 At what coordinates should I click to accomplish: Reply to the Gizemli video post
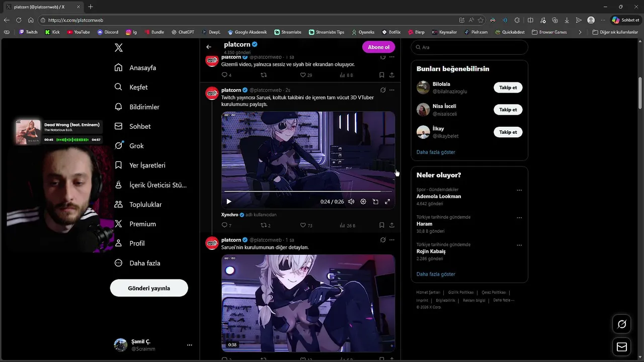[226, 75]
